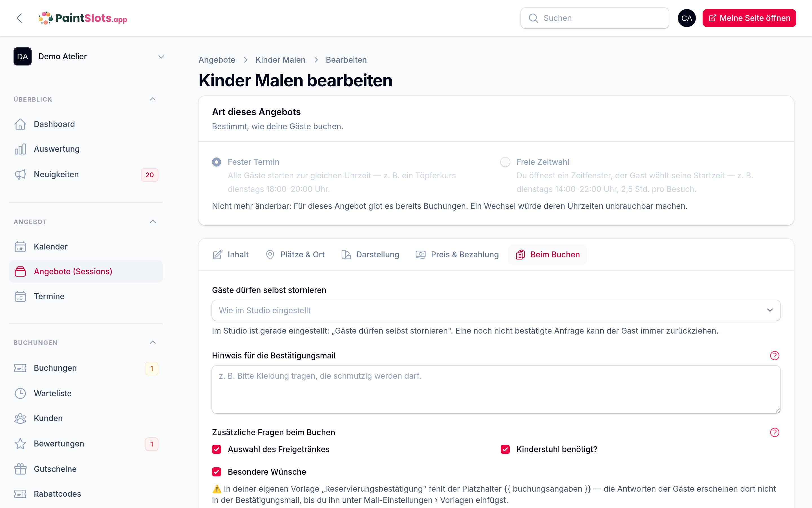Click the PaintSlots.app logo
This screenshot has height=508, width=812.
coord(83,18)
